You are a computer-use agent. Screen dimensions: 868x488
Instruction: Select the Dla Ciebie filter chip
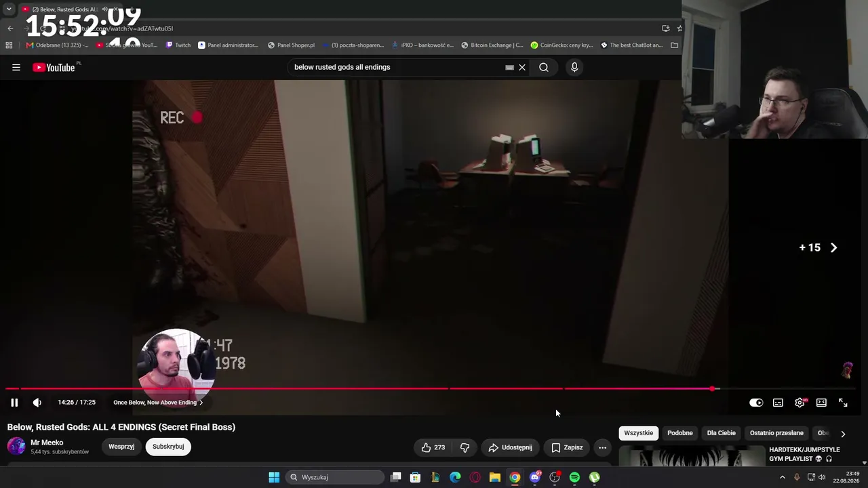click(722, 433)
